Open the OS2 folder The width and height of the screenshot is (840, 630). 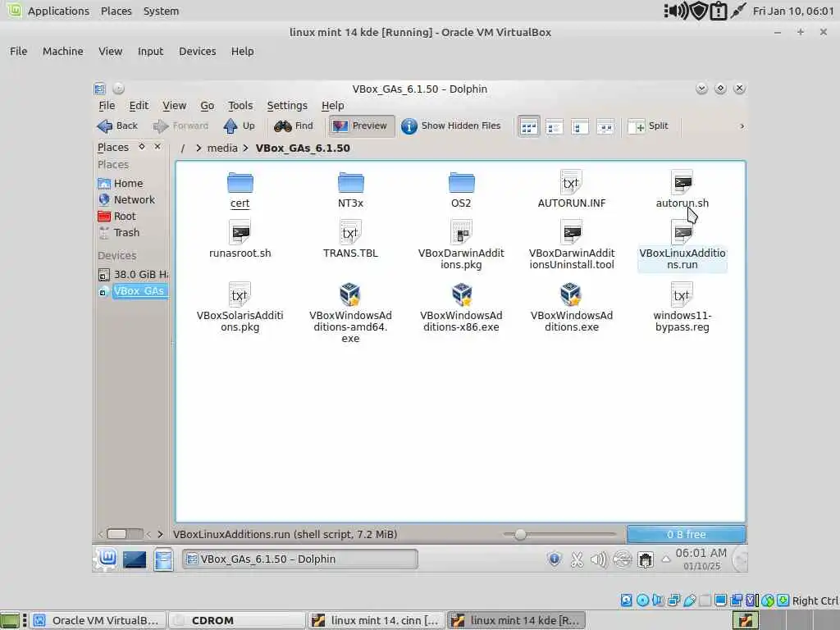[461, 190]
